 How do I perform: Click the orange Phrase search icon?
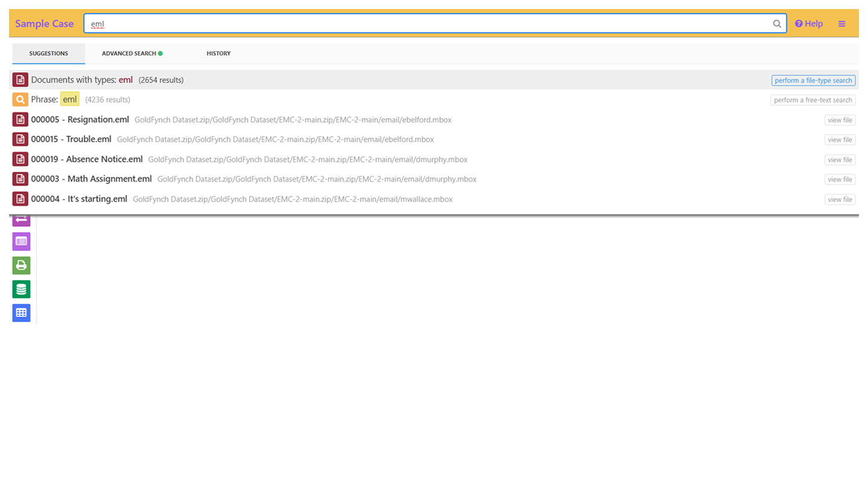tap(20, 100)
